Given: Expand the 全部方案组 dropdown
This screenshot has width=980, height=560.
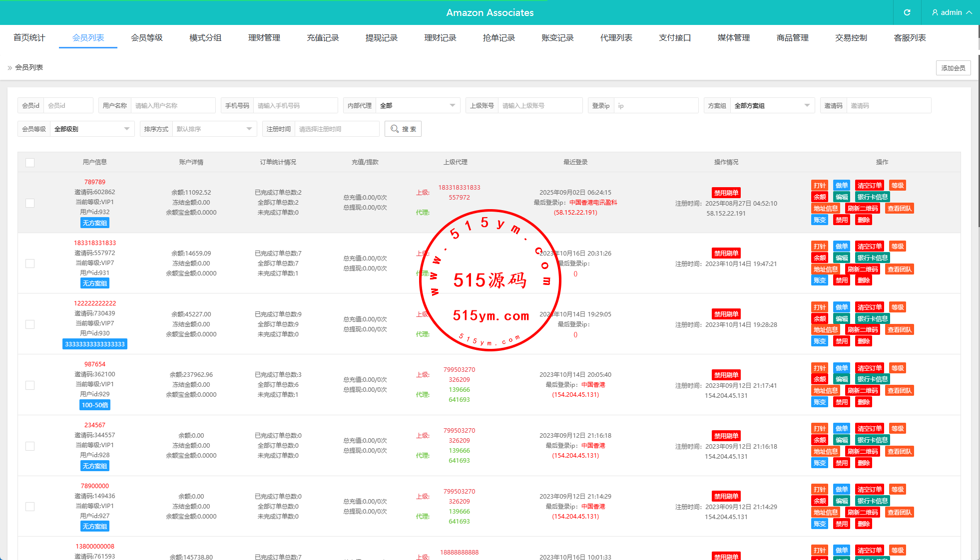Looking at the screenshot, I should pos(772,106).
